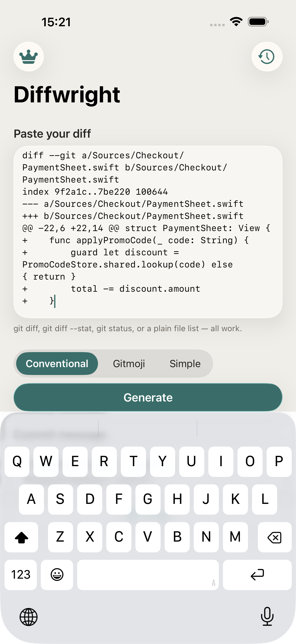This screenshot has width=296, height=644.
Task: Tap the return key
Action: pos(257,575)
